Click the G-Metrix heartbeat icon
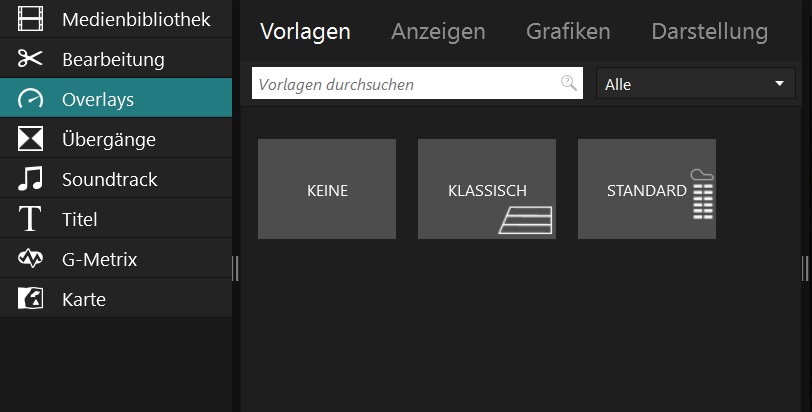 [31, 258]
